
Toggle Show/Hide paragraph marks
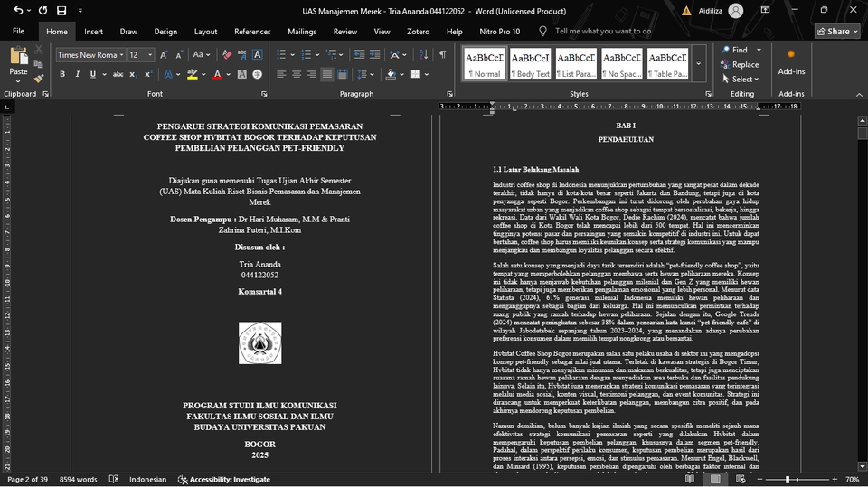(x=442, y=54)
